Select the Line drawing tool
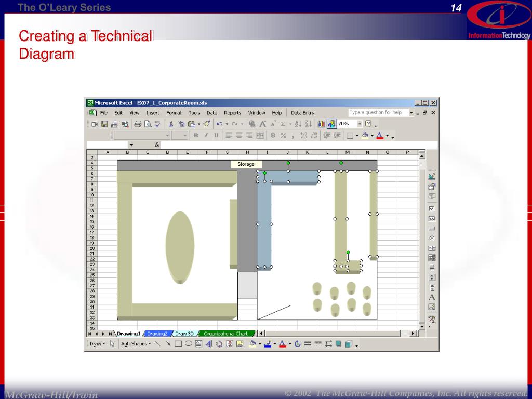The width and height of the screenshot is (532, 399). point(158,344)
